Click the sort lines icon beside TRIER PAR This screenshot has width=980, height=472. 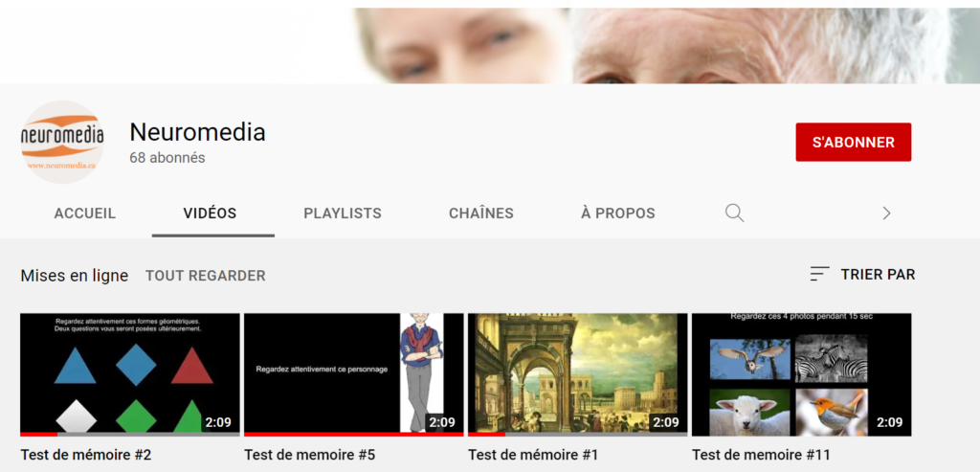point(819,274)
